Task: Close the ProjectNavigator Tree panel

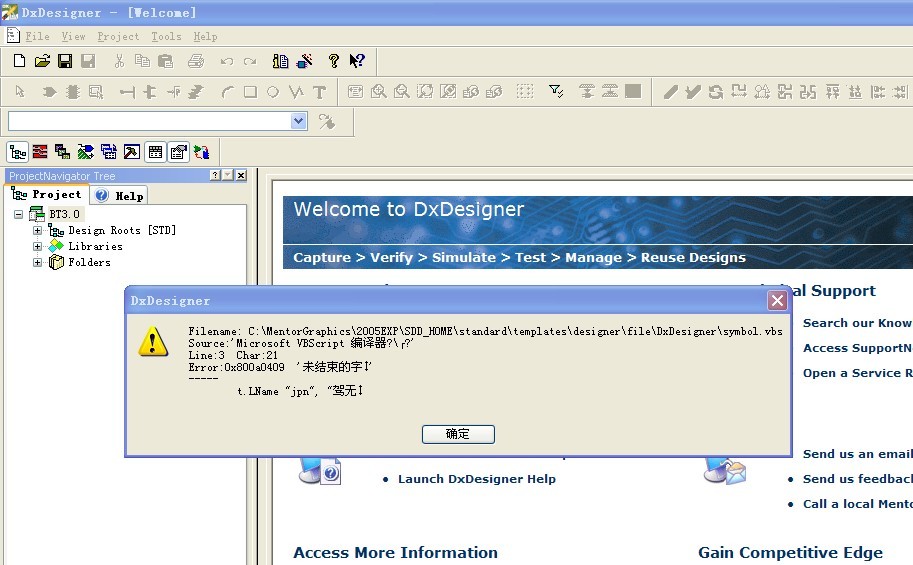Action: tap(241, 175)
